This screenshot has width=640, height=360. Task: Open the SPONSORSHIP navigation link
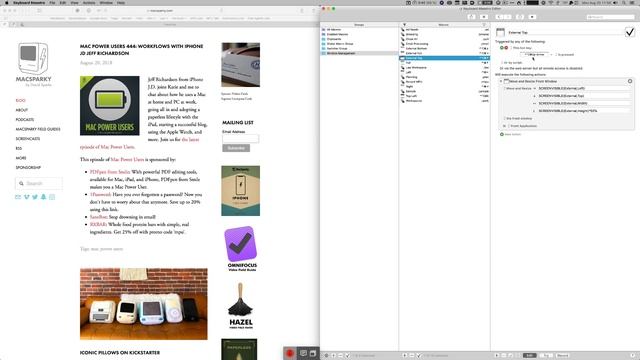click(x=28, y=168)
